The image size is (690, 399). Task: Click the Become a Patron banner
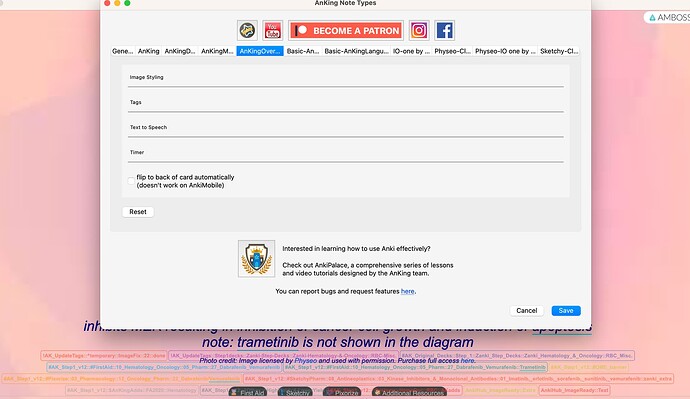[345, 30]
